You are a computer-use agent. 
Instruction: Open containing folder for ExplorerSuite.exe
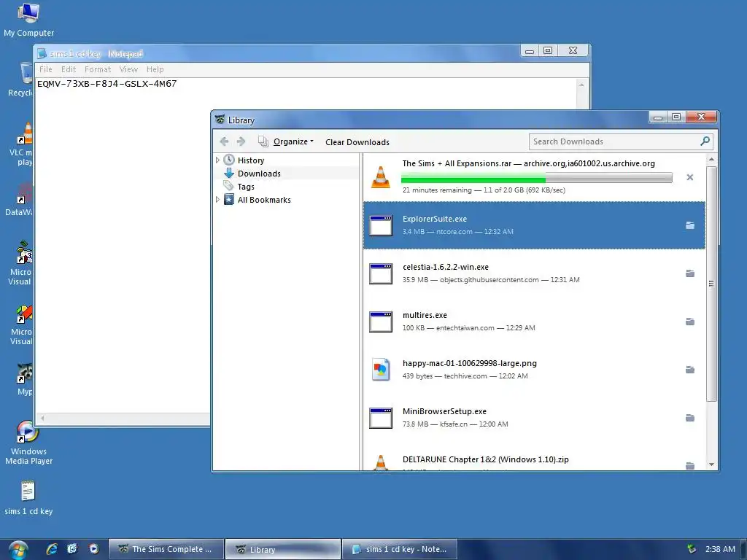(690, 225)
